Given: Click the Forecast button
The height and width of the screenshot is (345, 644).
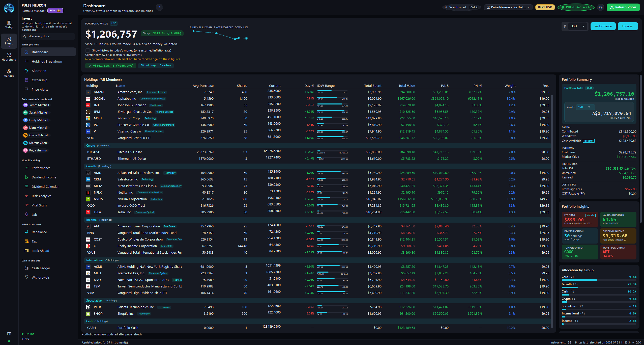Looking at the screenshot, I should pos(628,26).
